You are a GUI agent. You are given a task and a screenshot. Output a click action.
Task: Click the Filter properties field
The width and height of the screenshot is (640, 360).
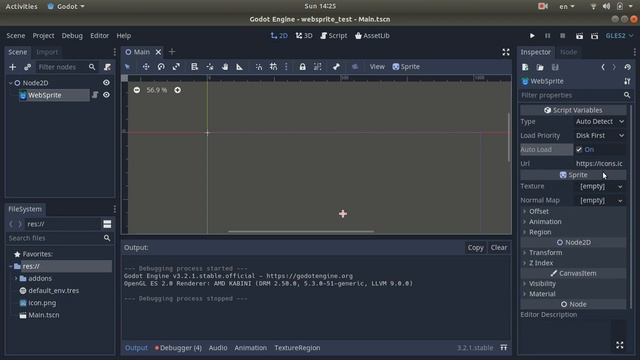pos(575,95)
